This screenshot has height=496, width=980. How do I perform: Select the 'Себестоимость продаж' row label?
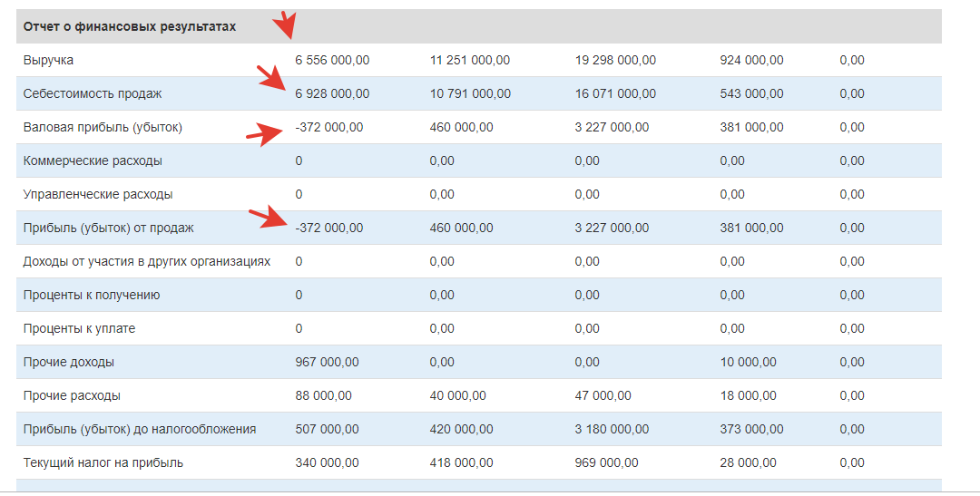[x=93, y=94]
